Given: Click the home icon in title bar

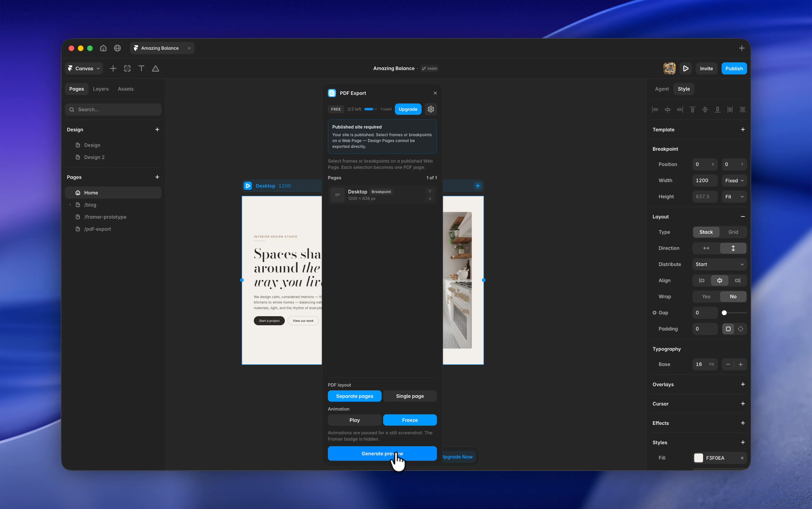Looking at the screenshot, I should [x=103, y=48].
